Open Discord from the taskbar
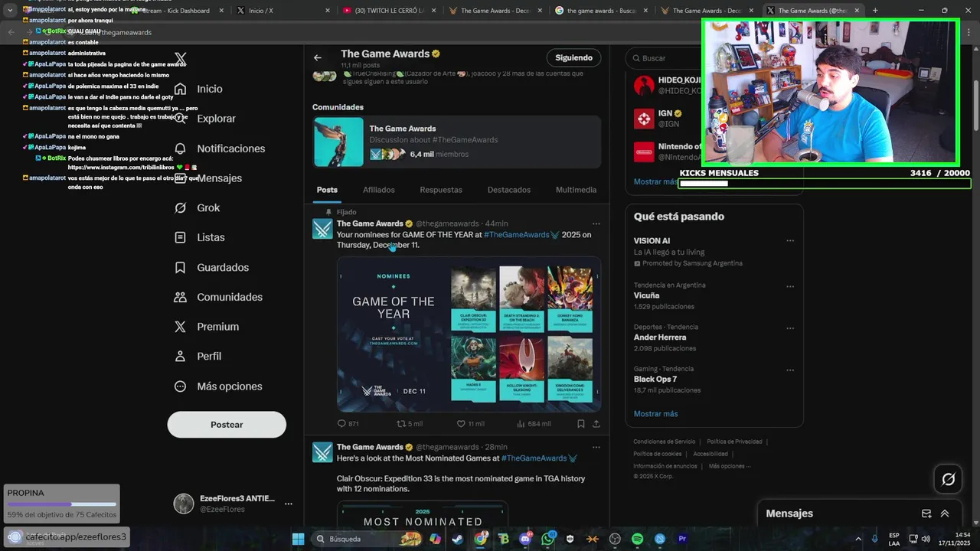This screenshot has height=551, width=980. [525, 539]
